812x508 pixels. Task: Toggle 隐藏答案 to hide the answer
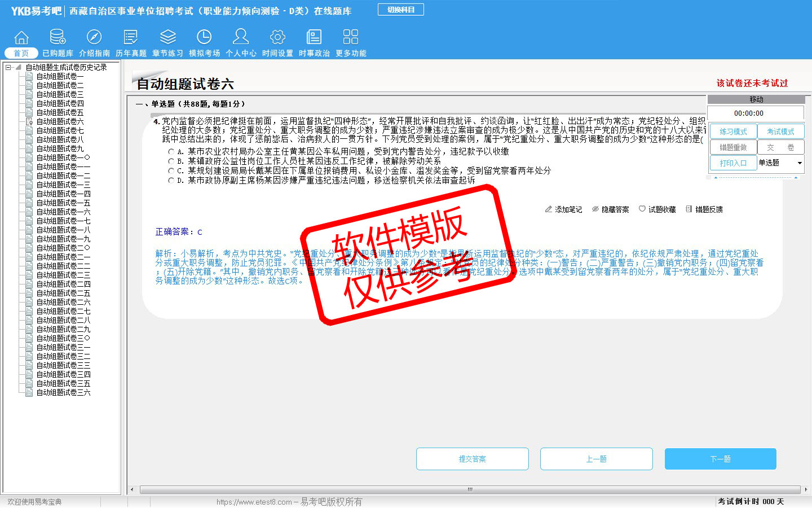[610, 209]
